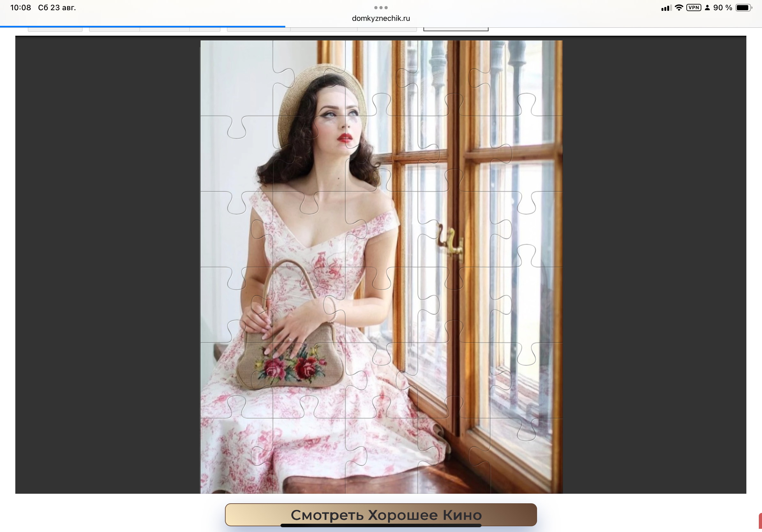Tap the blue page loading progress bar
Image resolution: width=762 pixels, height=532 pixels.
(142, 26)
